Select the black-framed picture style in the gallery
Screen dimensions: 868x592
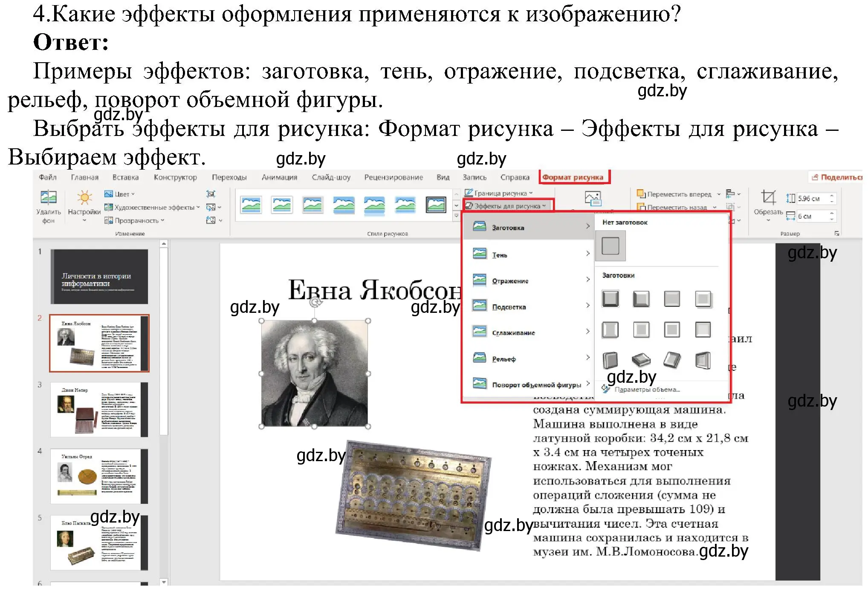tap(436, 205)
